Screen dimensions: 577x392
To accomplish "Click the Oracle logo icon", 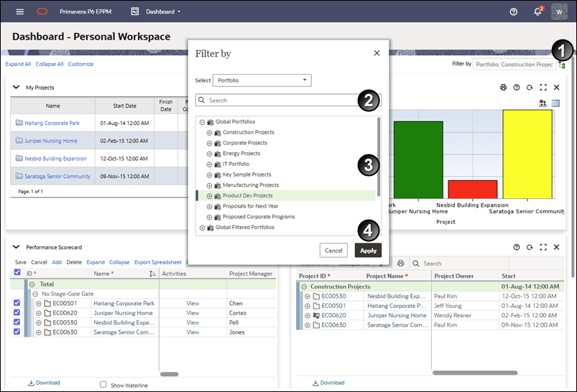I will (42, 11).
